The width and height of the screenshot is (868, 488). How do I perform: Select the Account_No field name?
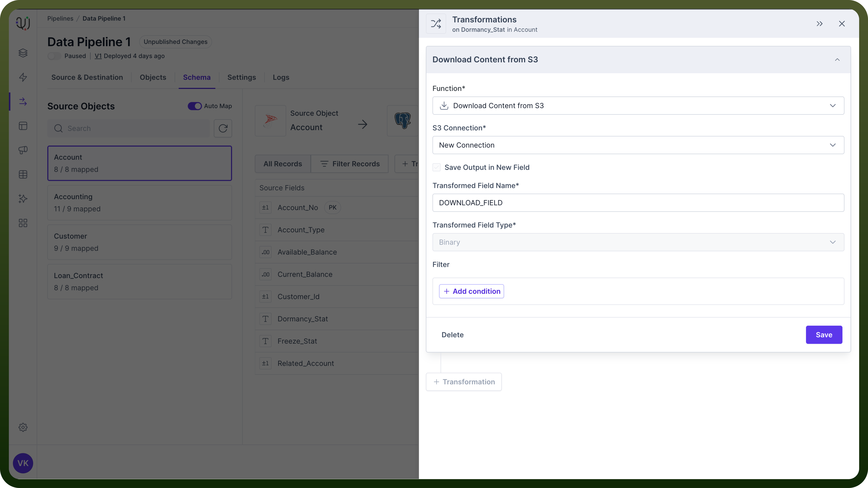[298, 208]
